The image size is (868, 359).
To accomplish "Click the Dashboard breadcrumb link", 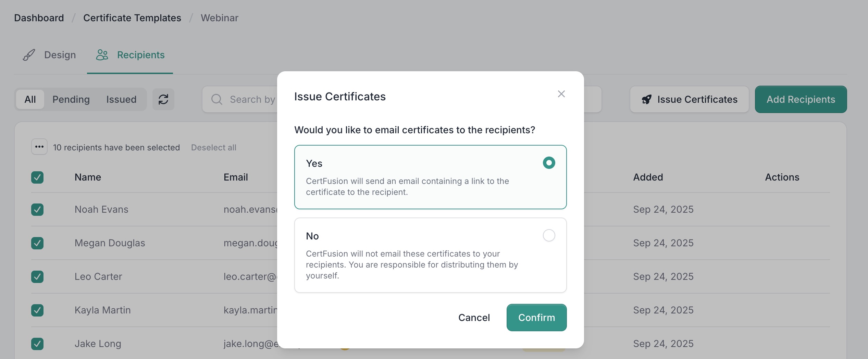I will [x=39, y=17].
